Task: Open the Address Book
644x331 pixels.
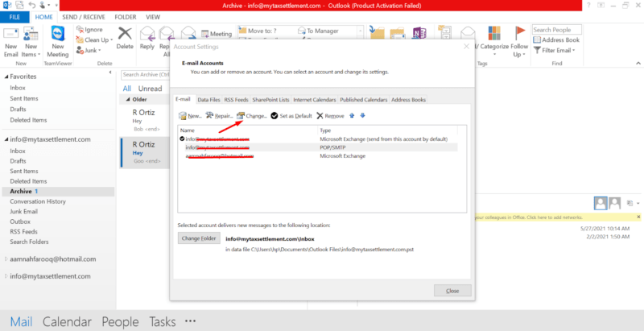Action: (556, 39)
